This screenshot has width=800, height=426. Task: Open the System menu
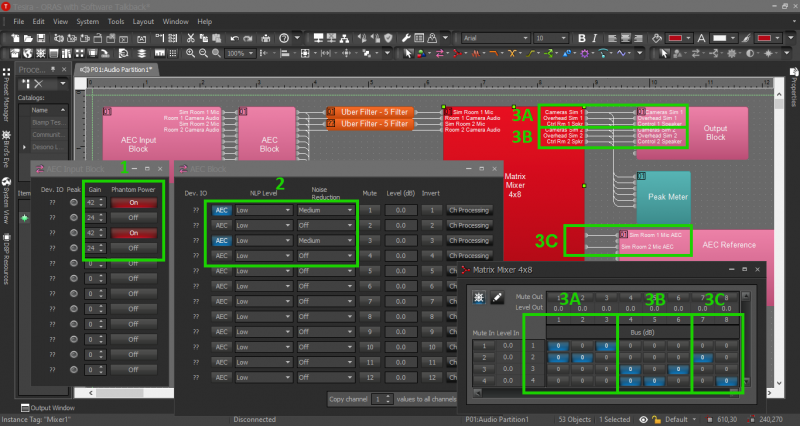point(87,21)
